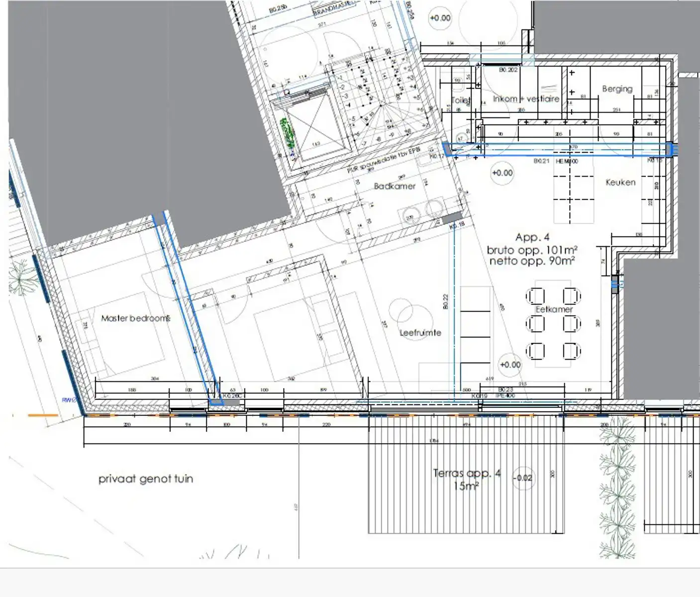Select the Berging room label
The image size is (700, 597).
[617, 89]
